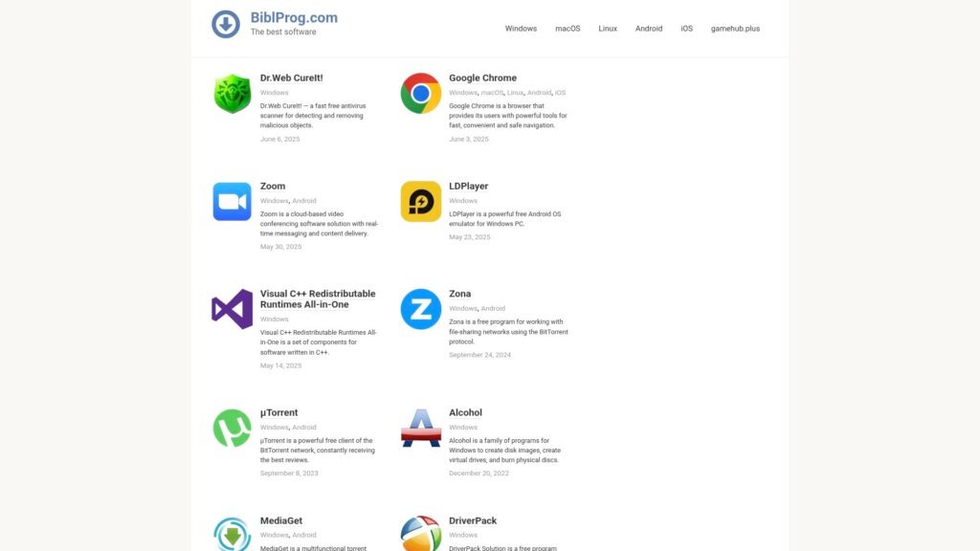Click Windows tag under LDPlayer

(463, 201)
